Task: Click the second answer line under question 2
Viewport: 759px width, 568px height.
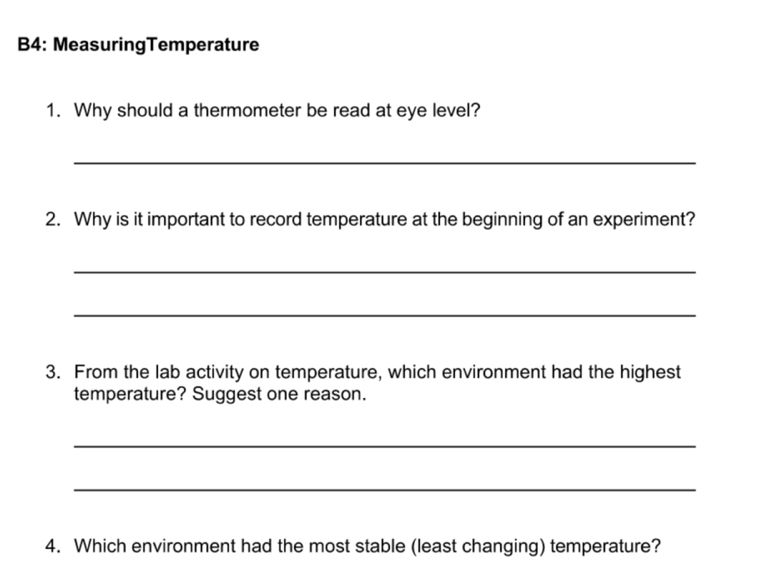Action: pos(384,315)
